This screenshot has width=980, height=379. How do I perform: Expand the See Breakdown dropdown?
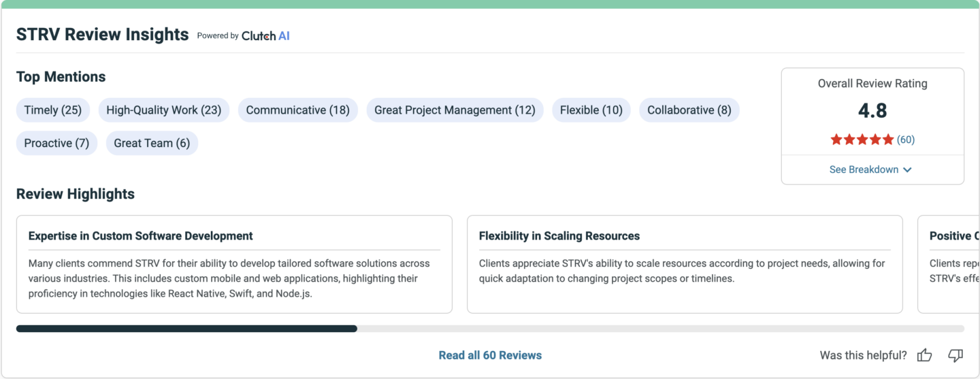click(x=870, y=169)
